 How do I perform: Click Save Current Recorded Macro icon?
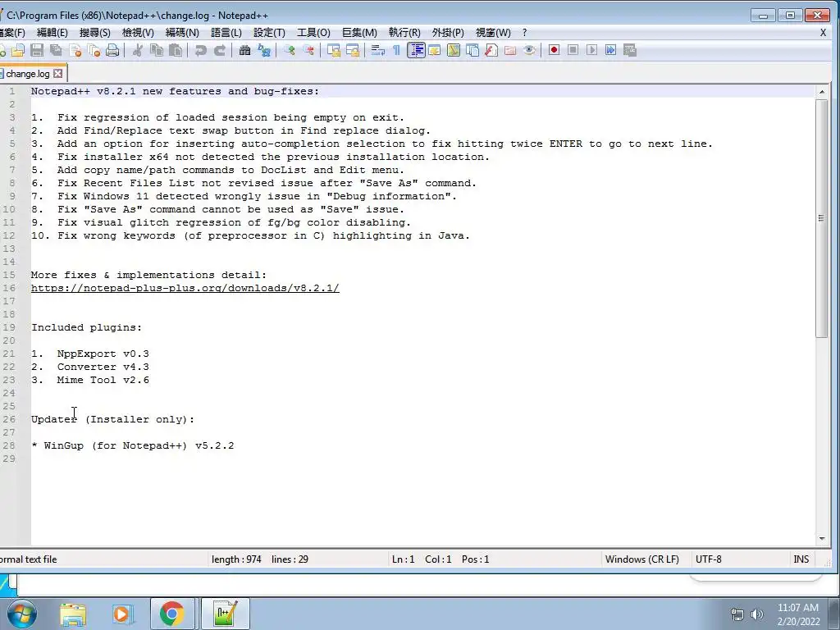point(630,50)
